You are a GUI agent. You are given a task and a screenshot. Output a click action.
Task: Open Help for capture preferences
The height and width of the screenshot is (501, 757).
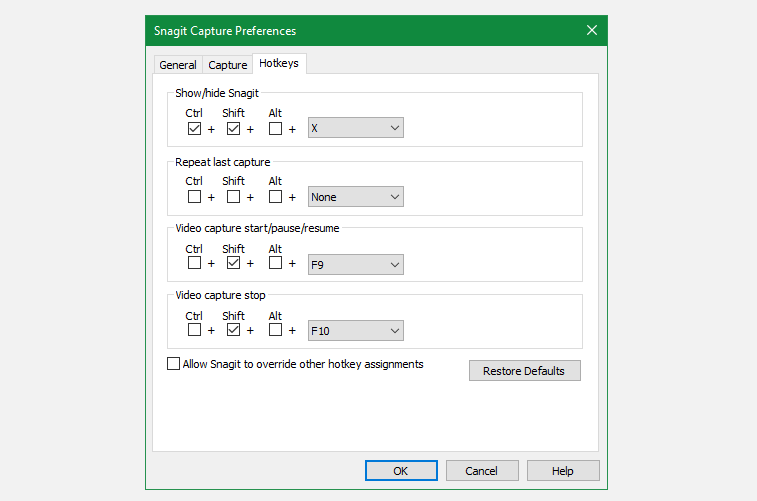(x=563, y=471)
